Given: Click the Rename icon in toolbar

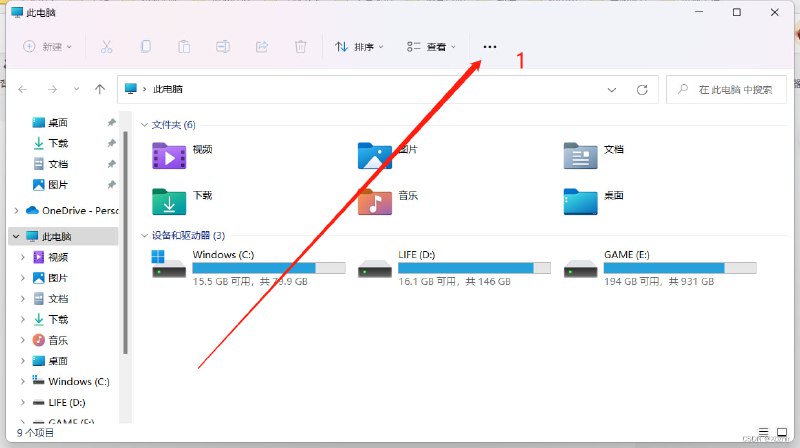Looking at the screenshot, I should pyautogui.click(x=223, y=47).
